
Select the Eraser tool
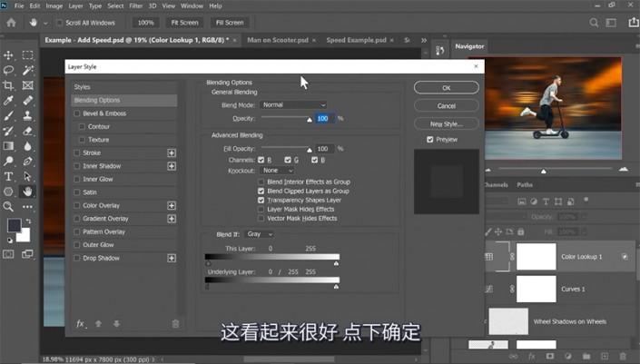(28, 131)
